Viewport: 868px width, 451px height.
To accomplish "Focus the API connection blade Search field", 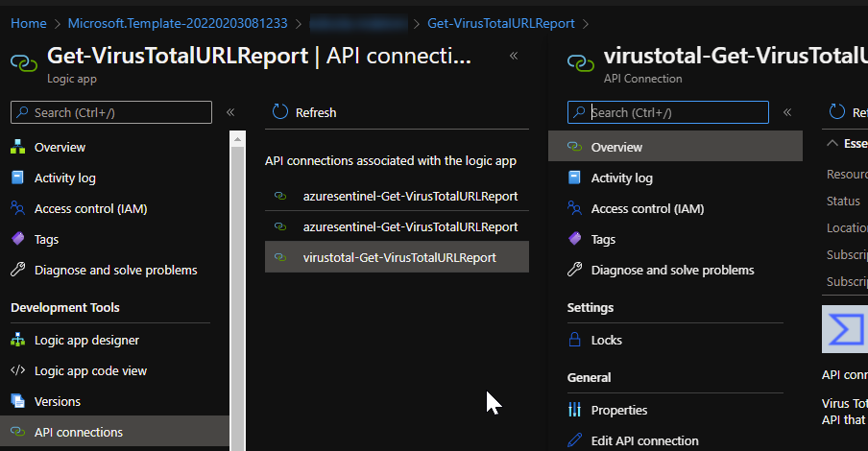I will pyautogui.click(x=668, y=112).
